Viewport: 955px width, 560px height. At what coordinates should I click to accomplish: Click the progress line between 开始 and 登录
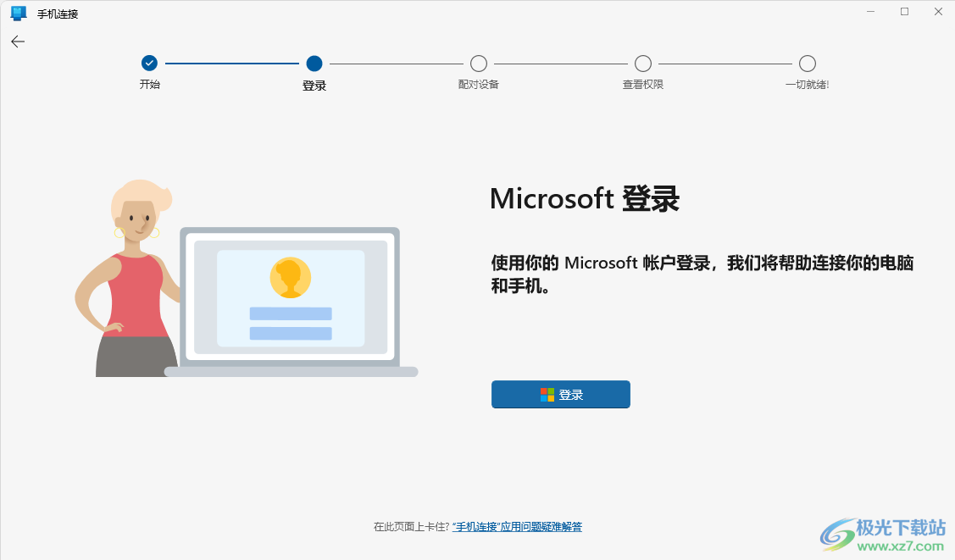click(x=231, y=63)
